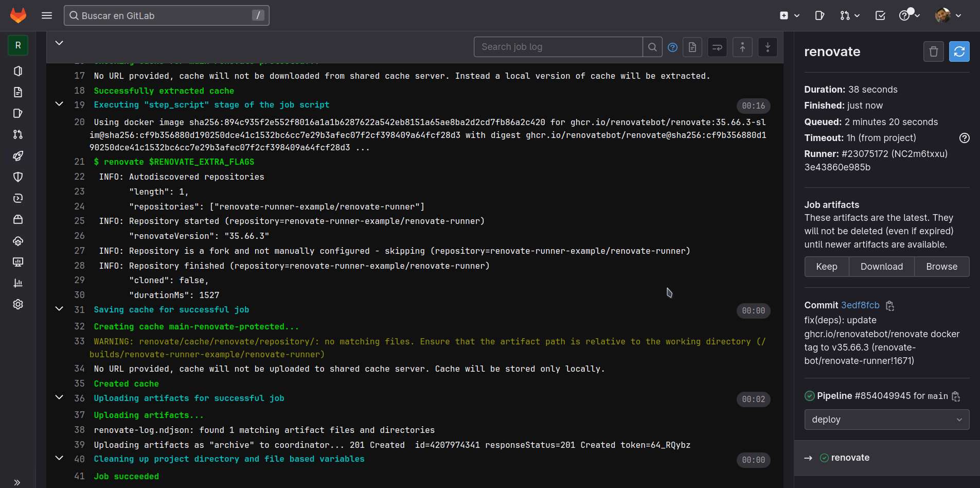Image resolution: width=980 pixels, height=488 pixels.
Task: Expand the sidebar with double chevron
Action: [x=17, y=482]
